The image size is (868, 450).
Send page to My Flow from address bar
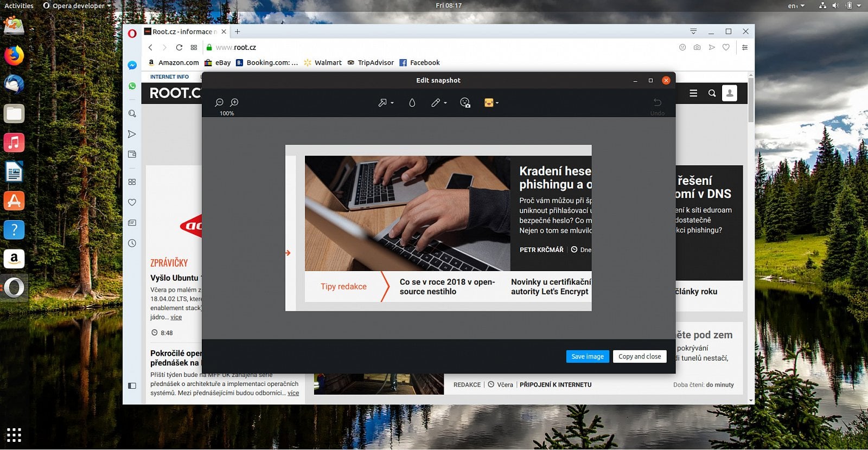click(712, 48)
